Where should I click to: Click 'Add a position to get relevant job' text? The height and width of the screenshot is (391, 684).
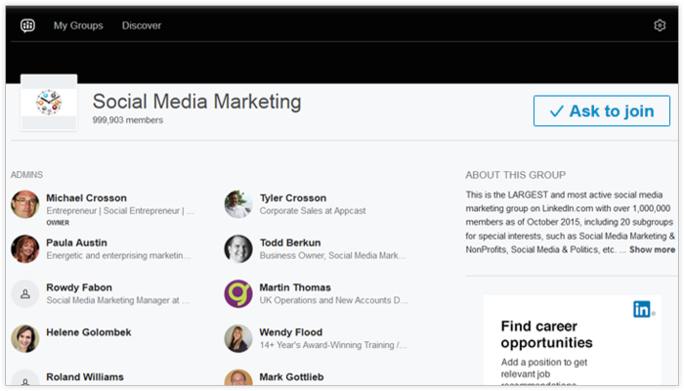point(544,368)
